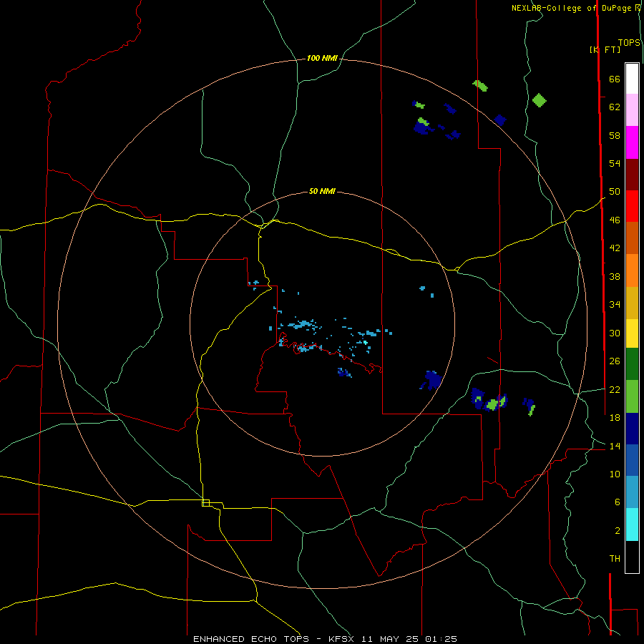Select the light green legend swatch

click(x=632, y=396)
